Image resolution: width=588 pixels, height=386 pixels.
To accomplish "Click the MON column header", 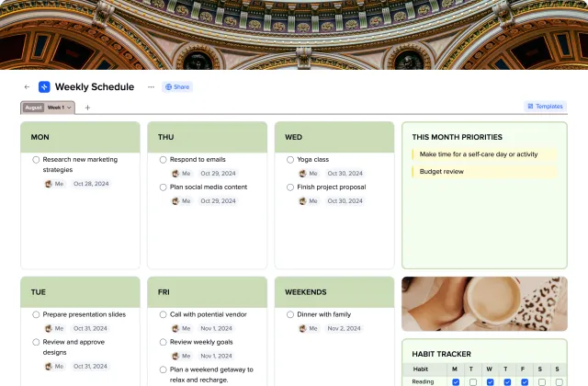I will point(80,137).
